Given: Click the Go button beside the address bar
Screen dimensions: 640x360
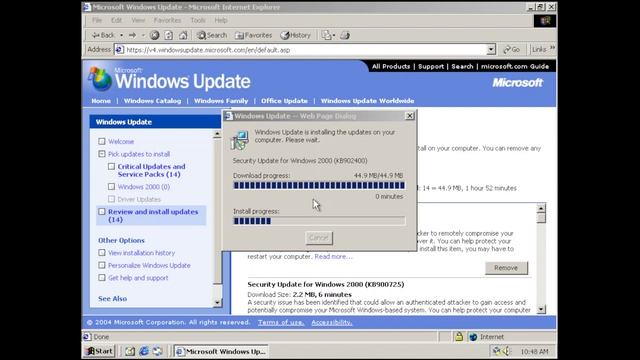Looking at the screenshot, I should 511,49.
